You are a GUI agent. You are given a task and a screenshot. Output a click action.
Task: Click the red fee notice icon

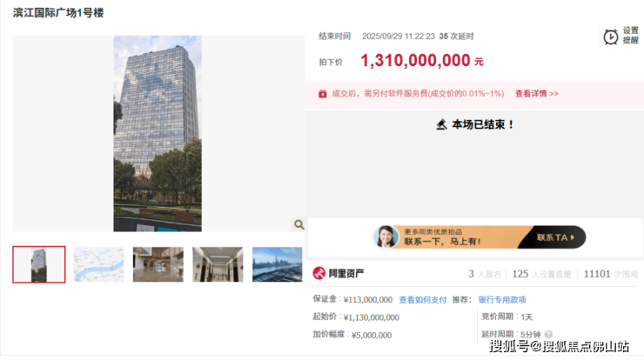click(322, 93)
